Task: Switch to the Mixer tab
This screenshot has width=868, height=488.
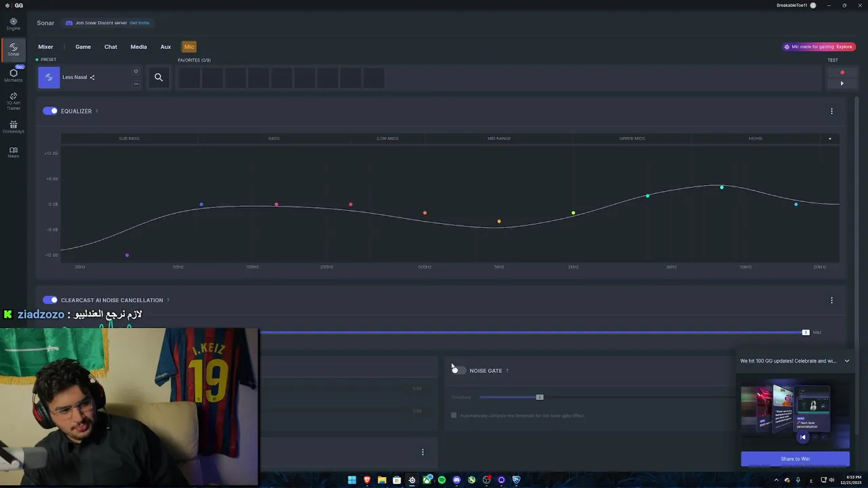Action: coord(45,47)
